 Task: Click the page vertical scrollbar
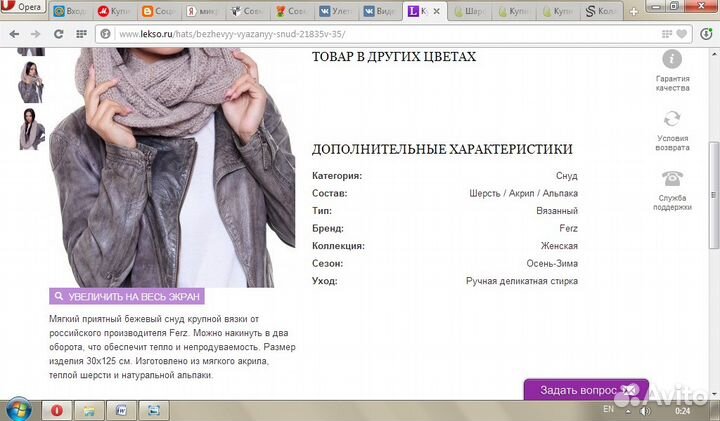[x=713, y=200]
